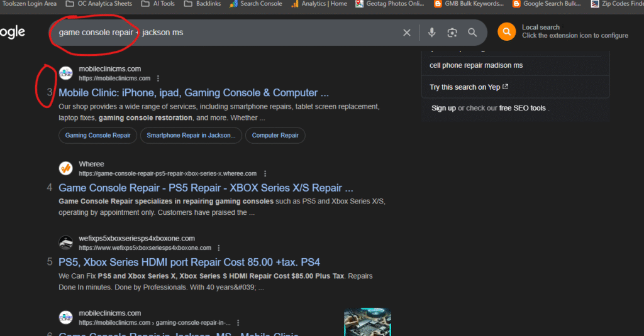Click the search query input field
The width and height of the screenshot is (644, 336).
click(x=226, y=33)
